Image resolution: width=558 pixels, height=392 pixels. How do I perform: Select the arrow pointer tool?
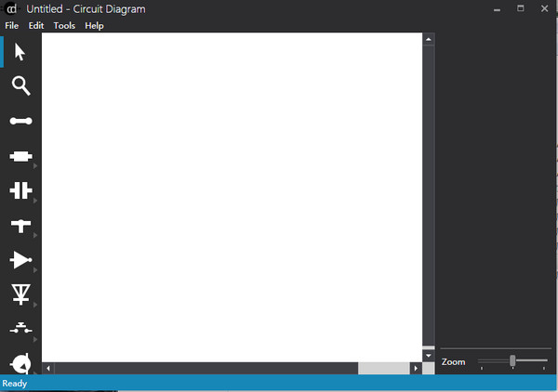tap(20, 52)
